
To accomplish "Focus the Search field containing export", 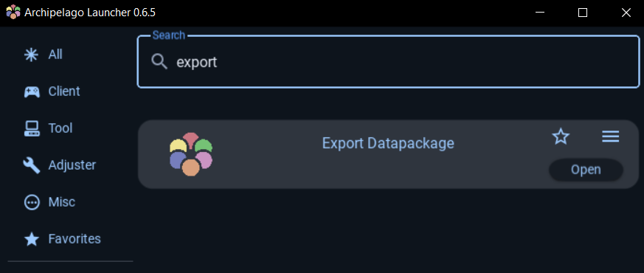I will 388,62.
